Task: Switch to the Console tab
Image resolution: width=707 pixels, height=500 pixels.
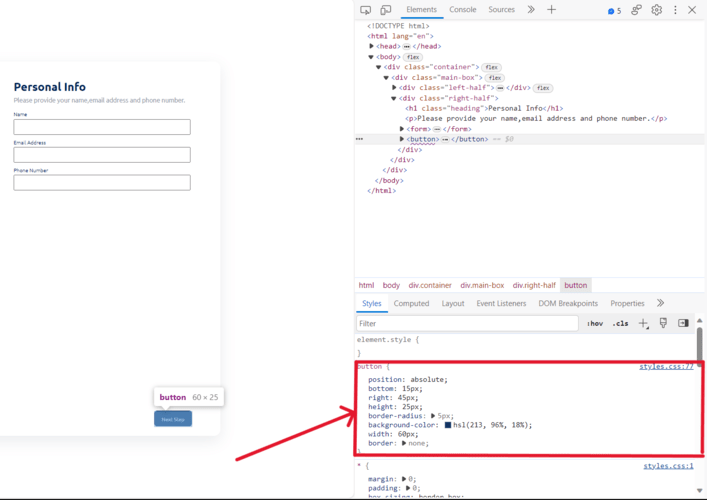Action: [463, 9]
